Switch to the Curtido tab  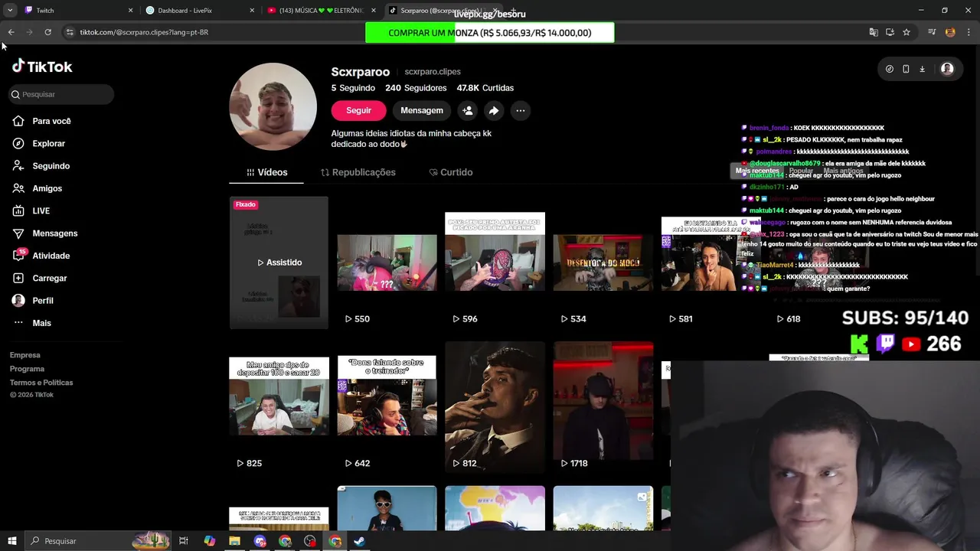[451, 172]
